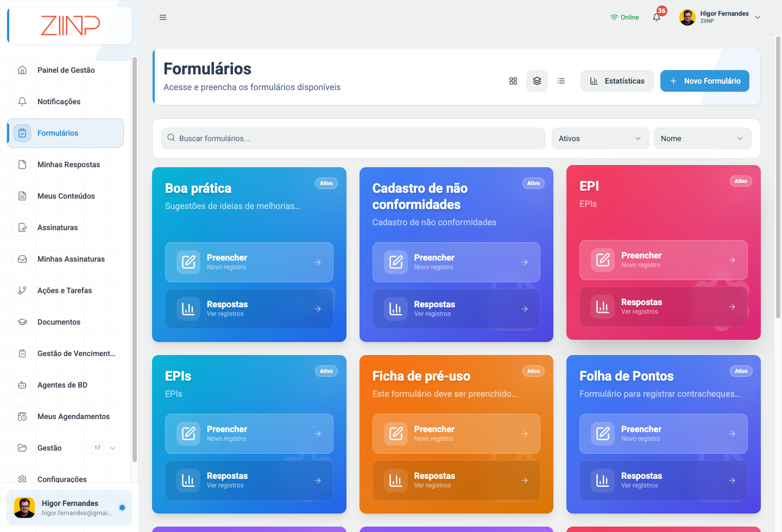Switch to list view layout icon
This screenshot has width=782, height=532.
point(561,81)
